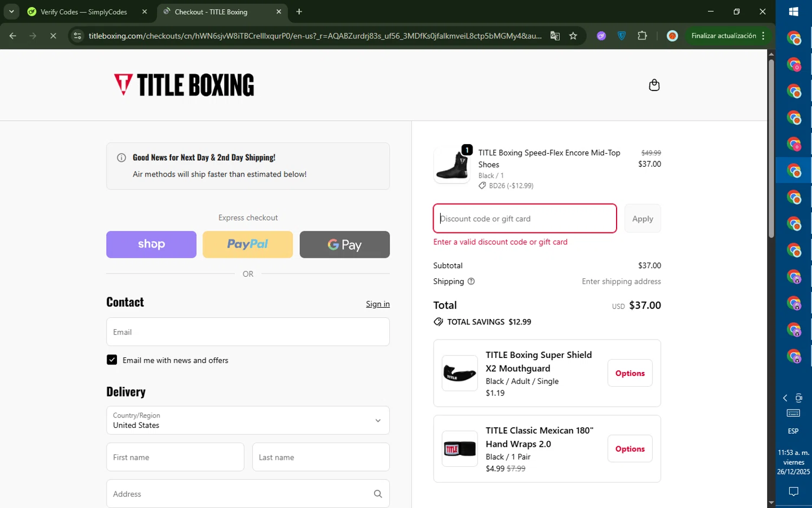Click Options for Super Shield X2 Mouthguard

tap(630, 373)
